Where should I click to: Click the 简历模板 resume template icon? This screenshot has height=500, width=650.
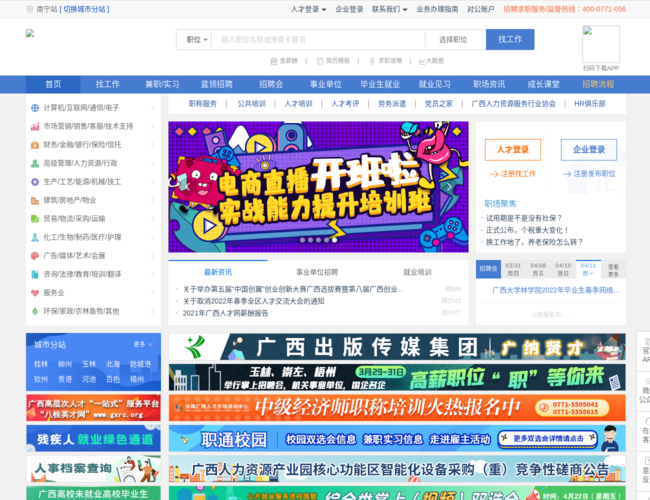point(320,61)
